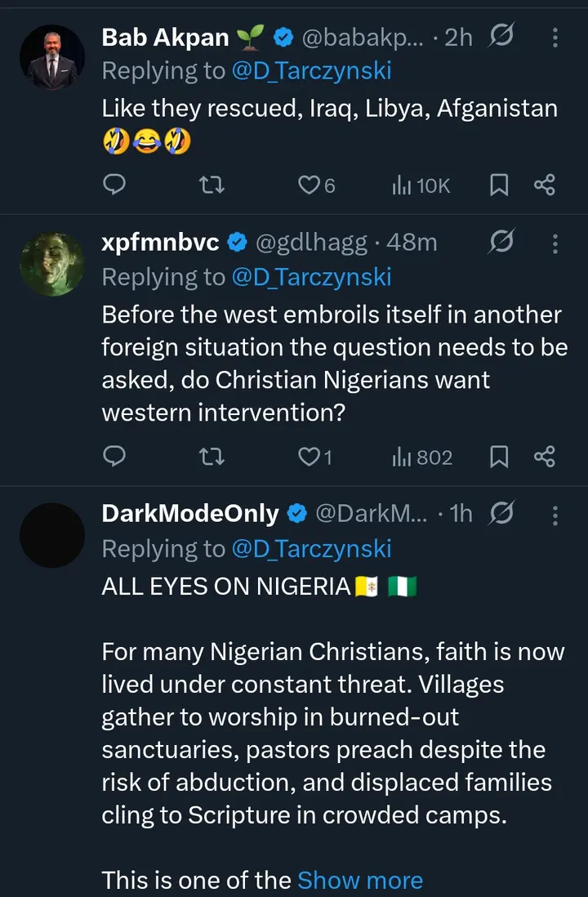Screen dimensions: 588x897
Task: Like xpfmnbvc's tweet
Action: [308, 457]
